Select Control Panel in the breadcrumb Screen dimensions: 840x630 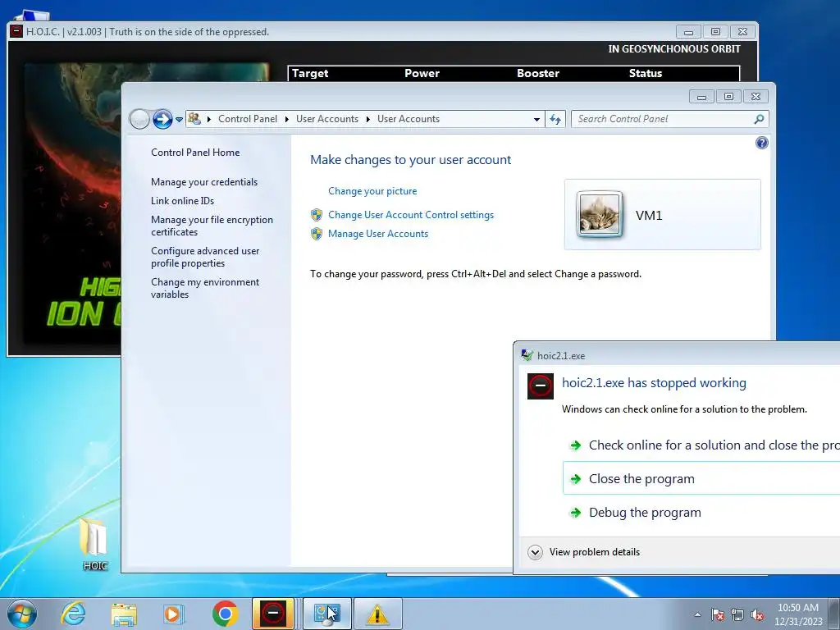tap(248, 119)
